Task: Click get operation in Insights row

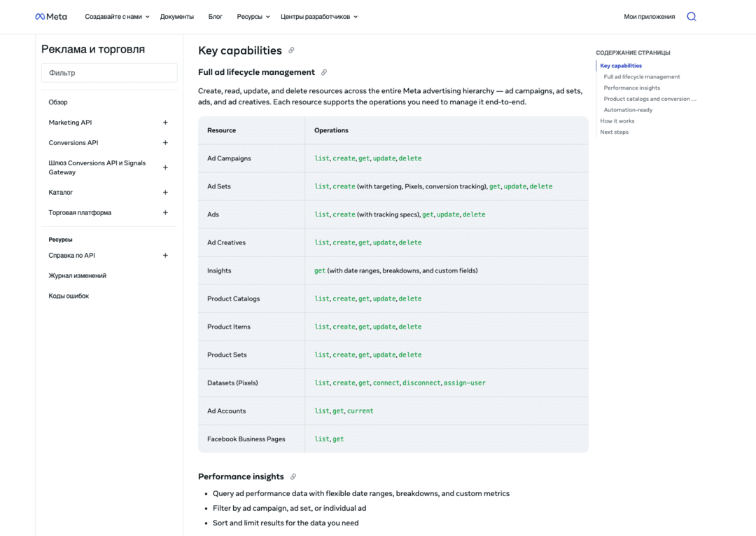Action: [x=320, y=270]
